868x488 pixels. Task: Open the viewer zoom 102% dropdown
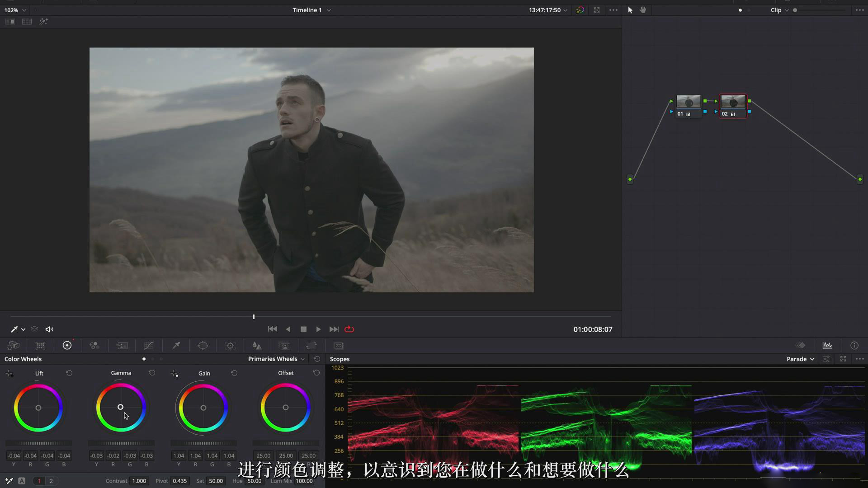coord(15,10)
